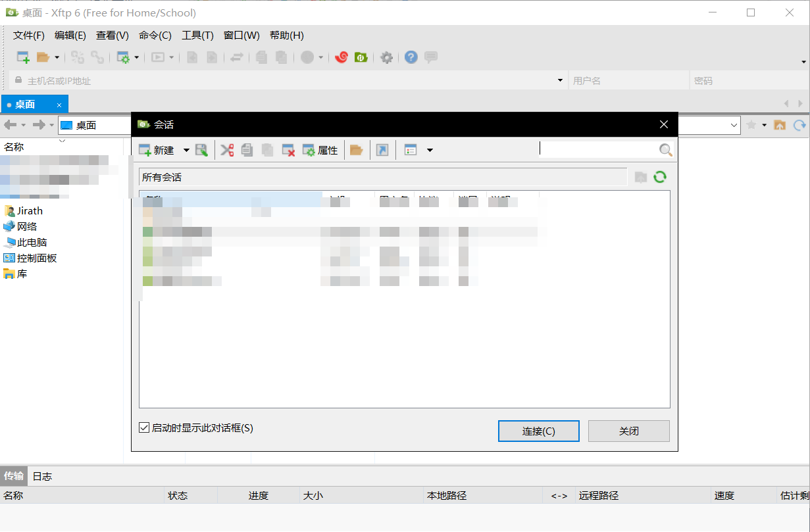Open the 文件(F) menu
The height and width of the screenshot is (532, 810).
[28, 35]
